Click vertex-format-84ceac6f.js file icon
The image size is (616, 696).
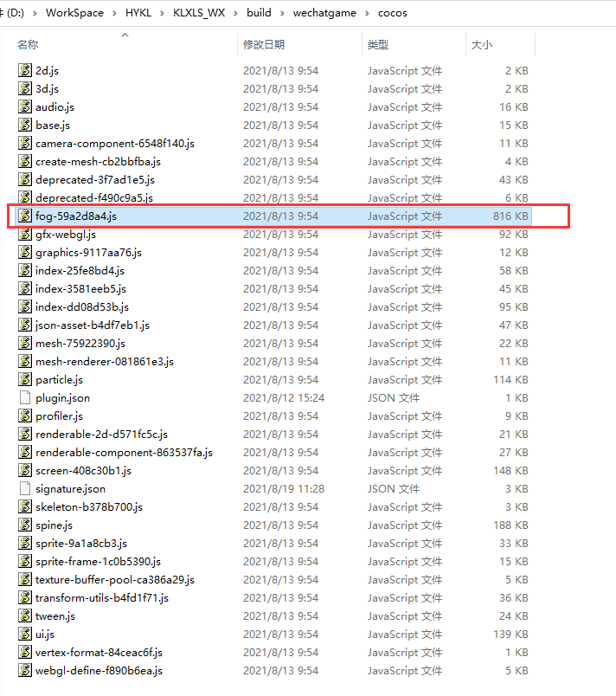click(x=25, y=653)
